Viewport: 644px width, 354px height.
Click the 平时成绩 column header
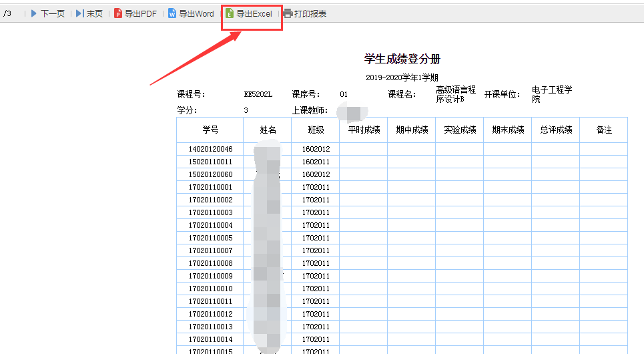coord(364,130)
